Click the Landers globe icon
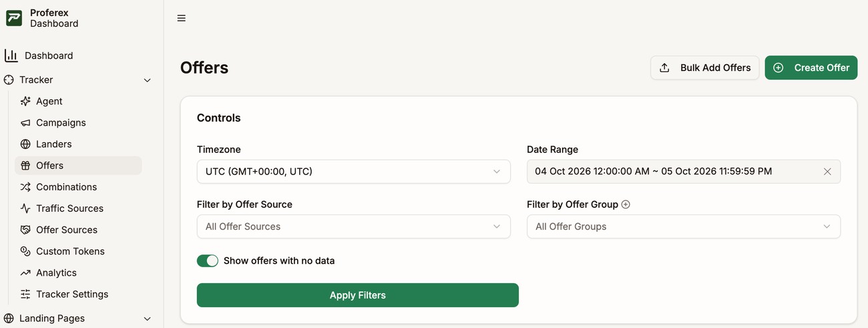Image resolution: width=868 pixels, height=328 pixels. point(25,144)
